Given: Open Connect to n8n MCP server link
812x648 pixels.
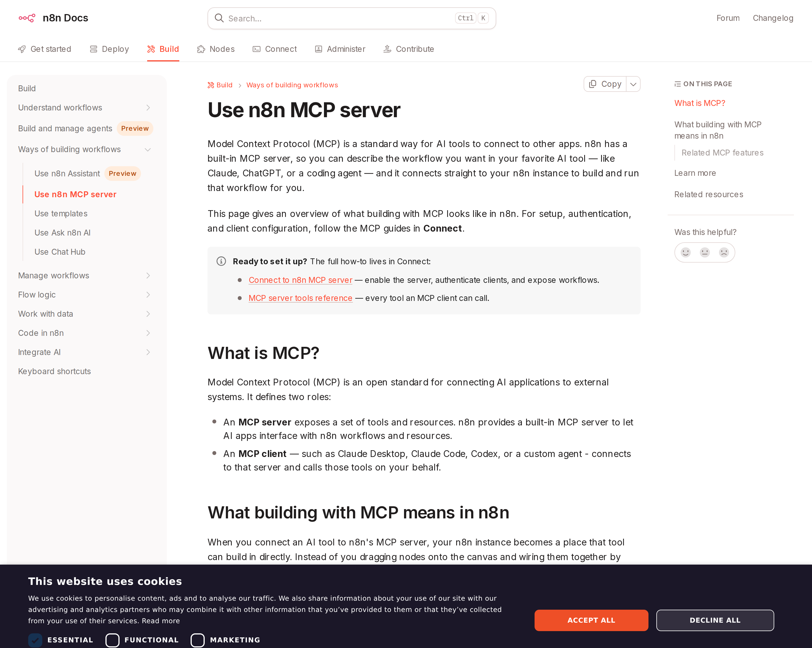Looking at the screenshot, I should [300, 280].
